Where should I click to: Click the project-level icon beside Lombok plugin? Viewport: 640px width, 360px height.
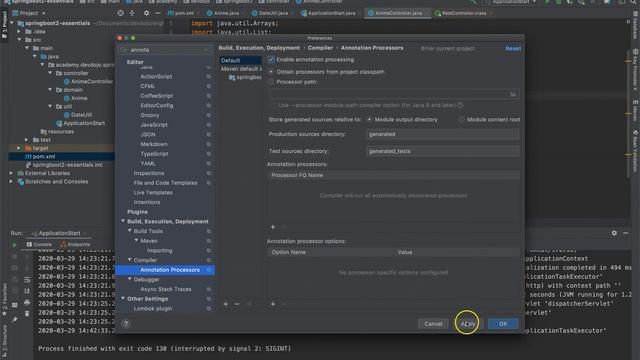coord(209,309)
